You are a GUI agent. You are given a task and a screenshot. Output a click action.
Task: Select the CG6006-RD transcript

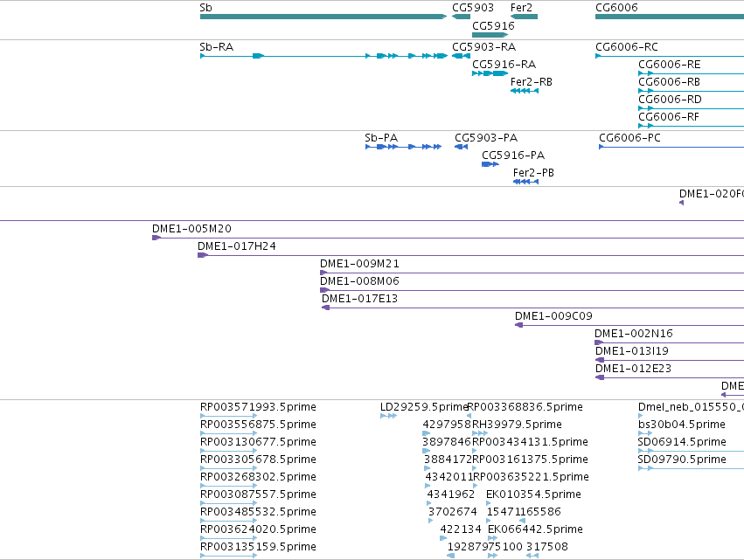[x=691, y=108]
